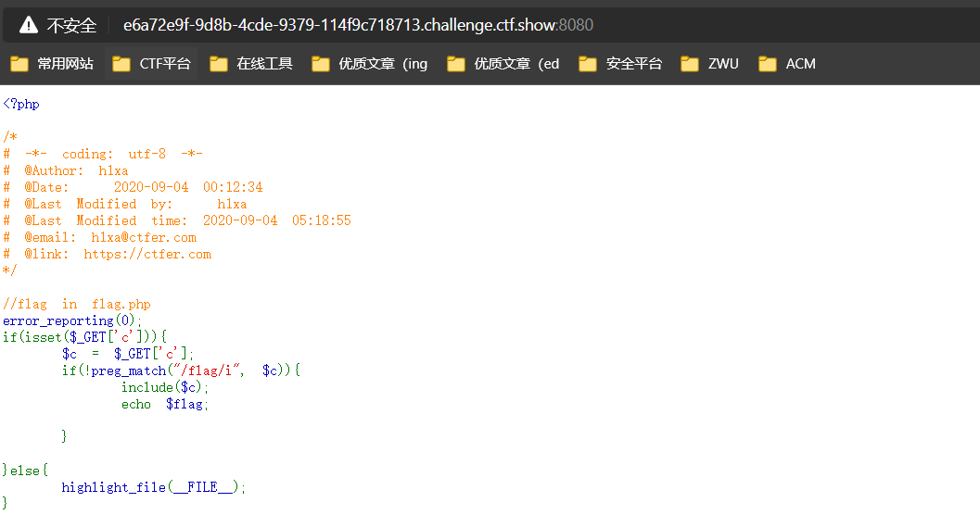This screenshot has width=980, height=515.
Task: Select the challenge.ctf.show URL in address bar
Action: tap(358, 25)
